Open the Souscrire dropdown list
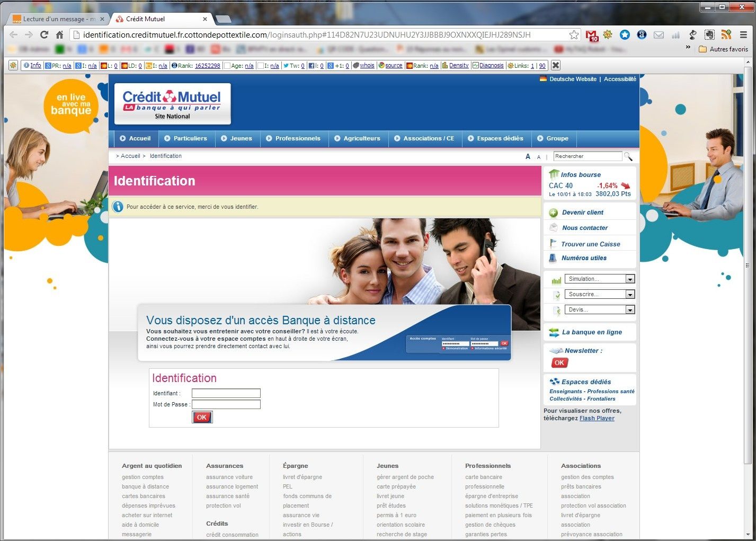The height and width of the screenshot is (541, 756). click(630, 295)
